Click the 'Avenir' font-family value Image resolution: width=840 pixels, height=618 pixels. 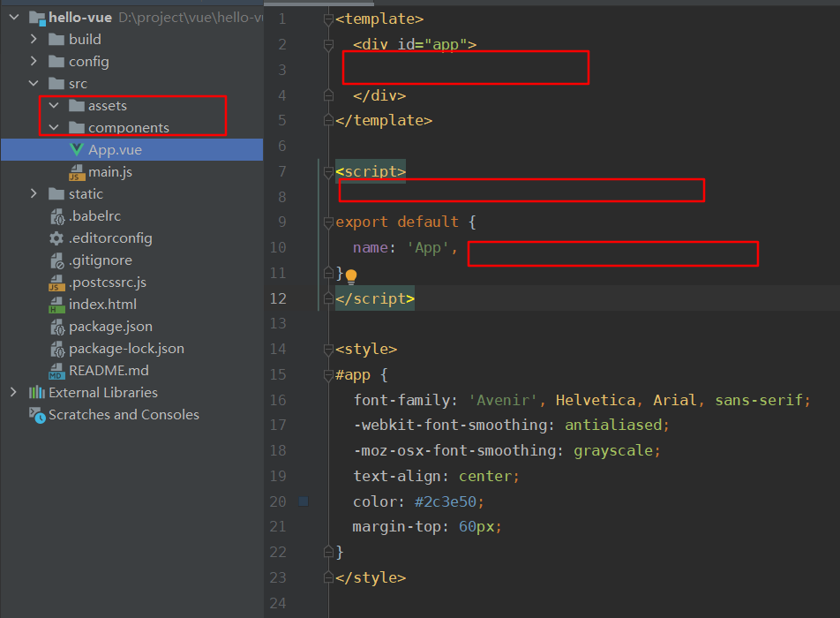(503, 400)
